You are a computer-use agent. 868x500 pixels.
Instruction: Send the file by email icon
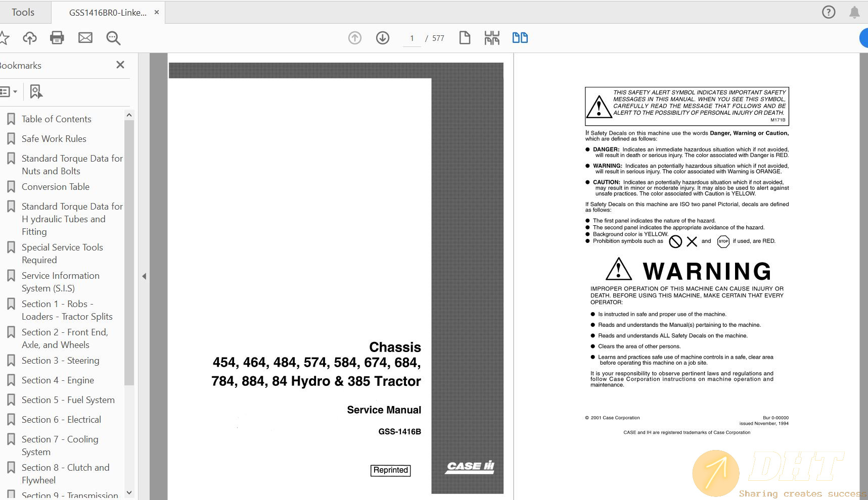point(85,38)
